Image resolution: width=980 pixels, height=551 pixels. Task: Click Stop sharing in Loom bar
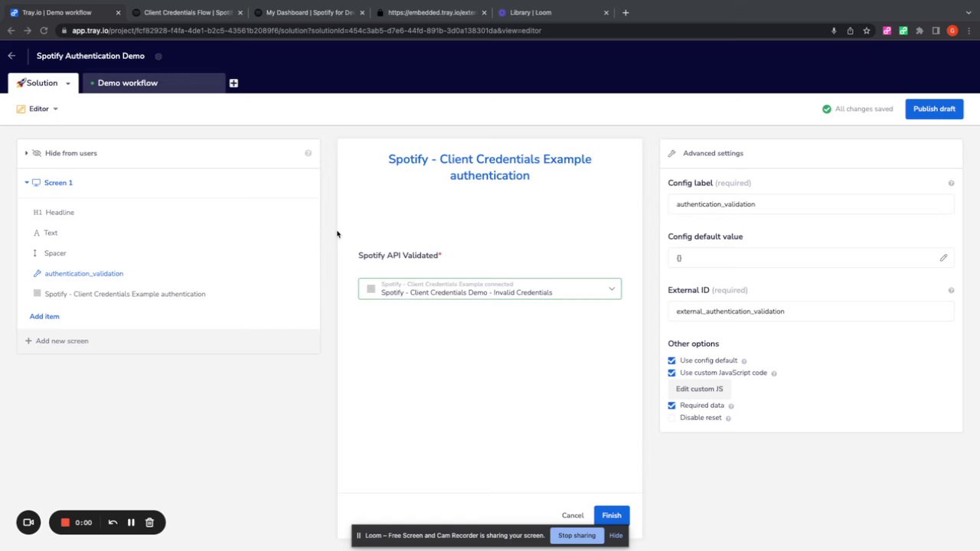click(x=577, y=536)
